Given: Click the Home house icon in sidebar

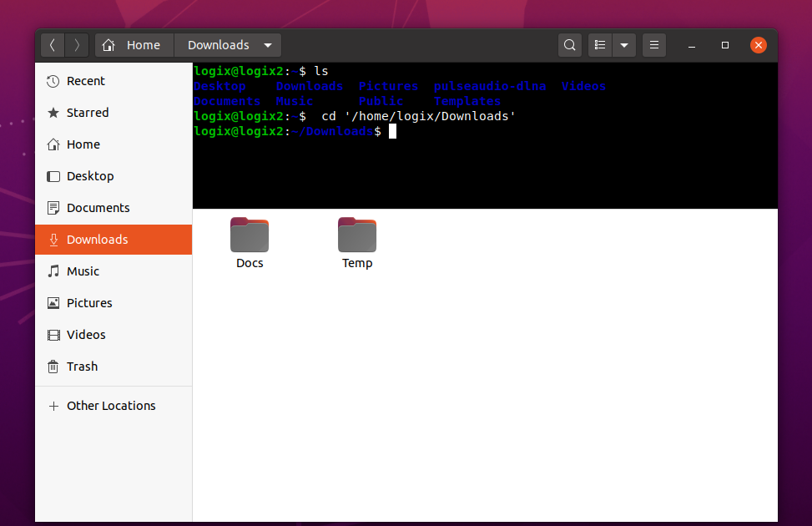Looking at the screenshot, I should point(53,144).
